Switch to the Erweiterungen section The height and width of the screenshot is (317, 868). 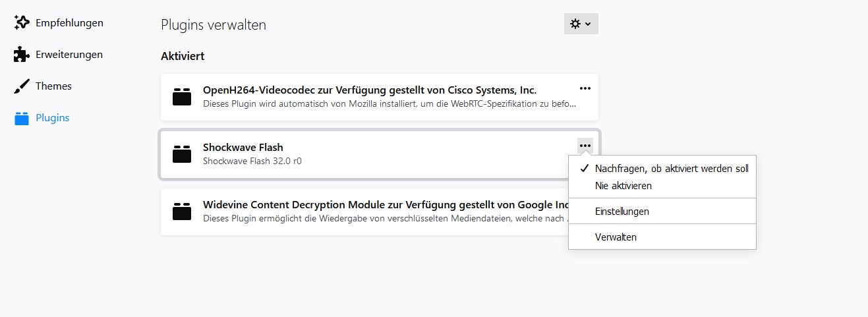[x=69, y=55]
